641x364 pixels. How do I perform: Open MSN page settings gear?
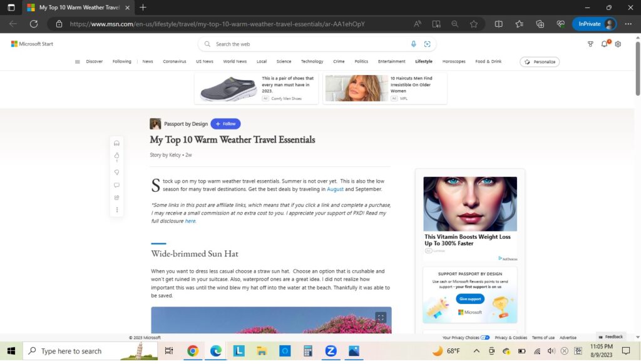[618, 44]
